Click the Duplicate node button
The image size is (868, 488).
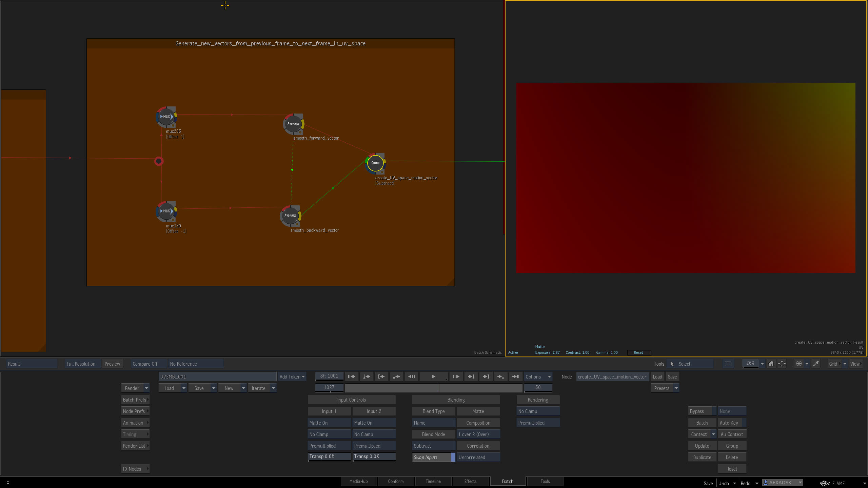click(x=702, y=457)
